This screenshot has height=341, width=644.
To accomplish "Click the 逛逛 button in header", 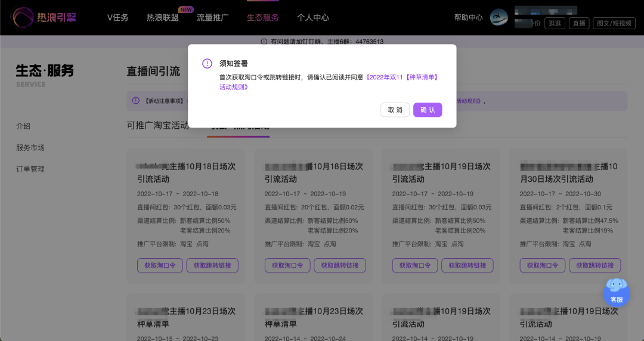I will pos(555,23).
